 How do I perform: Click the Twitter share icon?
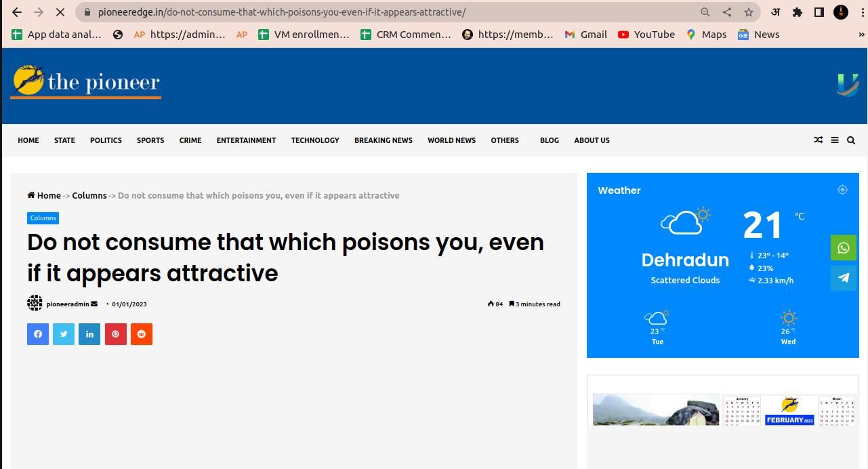tap(64, 334)
